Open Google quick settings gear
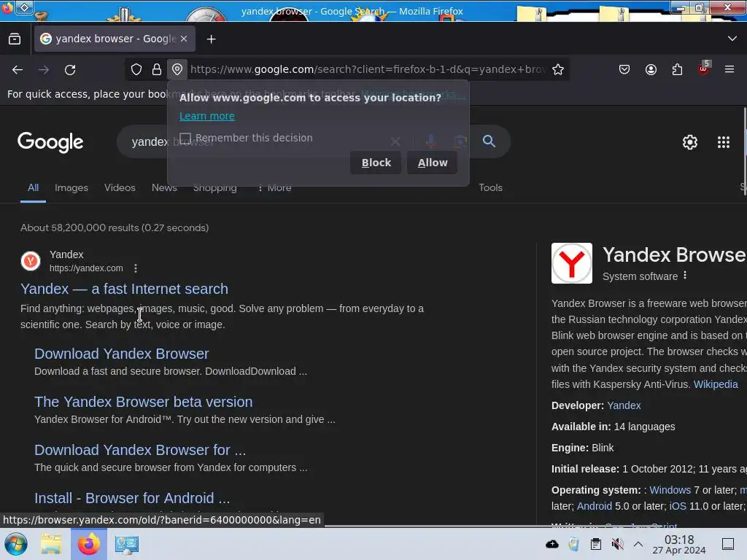The height and width of the screenshot is (560, 747). pos(690,142)
